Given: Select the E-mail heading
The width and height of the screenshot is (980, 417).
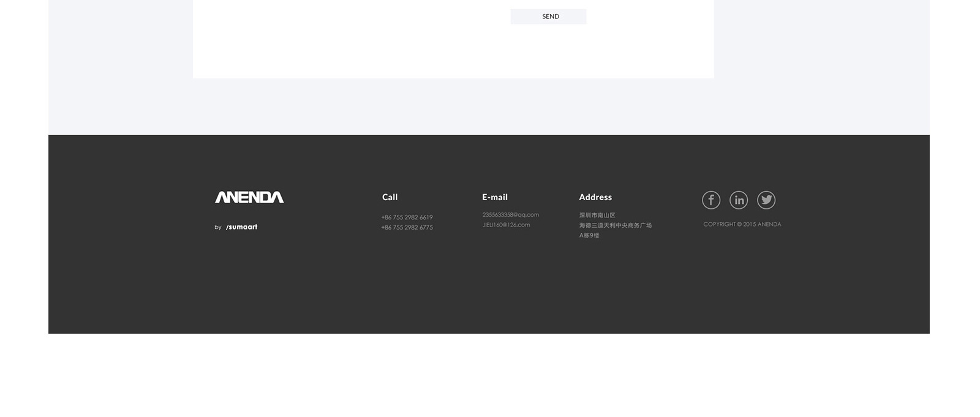Looking at the screenshot, I should 494,197.
